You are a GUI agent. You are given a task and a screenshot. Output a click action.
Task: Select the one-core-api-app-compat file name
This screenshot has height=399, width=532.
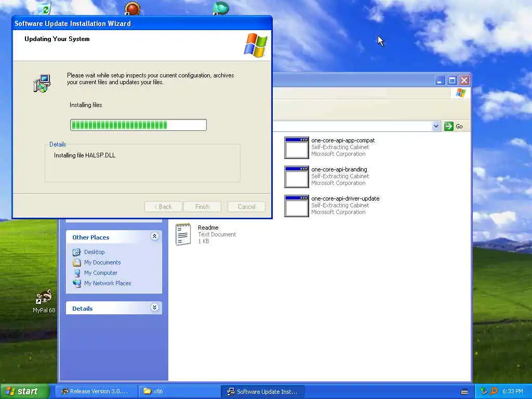(343, 140)
